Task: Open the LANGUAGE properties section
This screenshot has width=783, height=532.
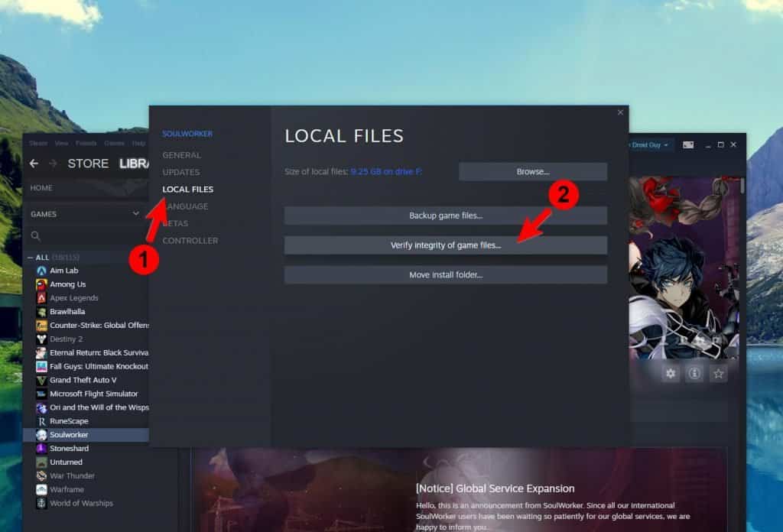Action: pos(185,206)
